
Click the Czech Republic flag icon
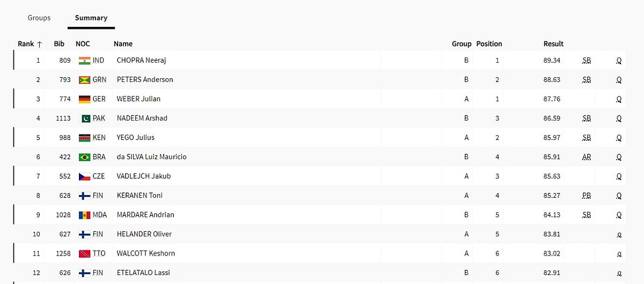(84, 176)
